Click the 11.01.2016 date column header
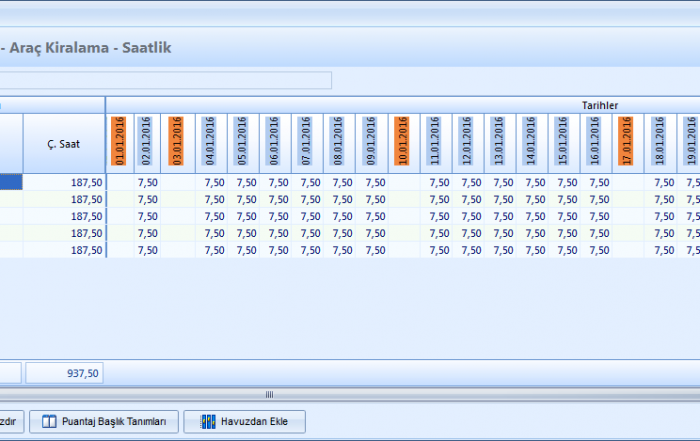The height and width of the screenshot is (441, 700). click(x=435, y=142)
